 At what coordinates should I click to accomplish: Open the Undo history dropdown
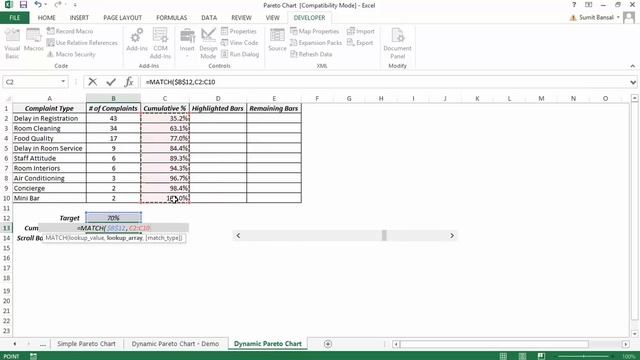point(45,5)
